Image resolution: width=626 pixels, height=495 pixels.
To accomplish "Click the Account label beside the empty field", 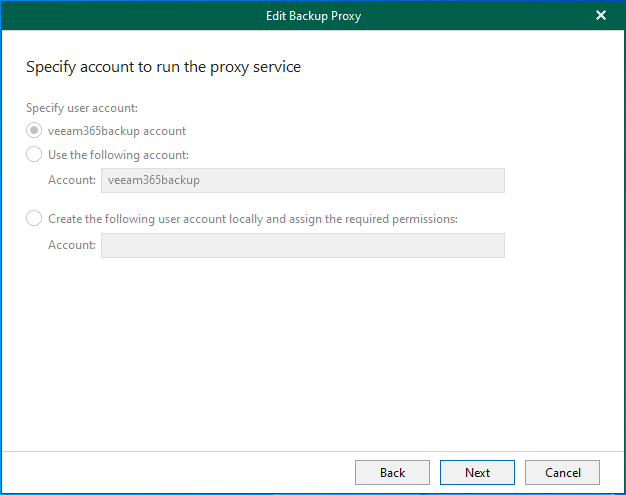I will [x=71, y=245].
